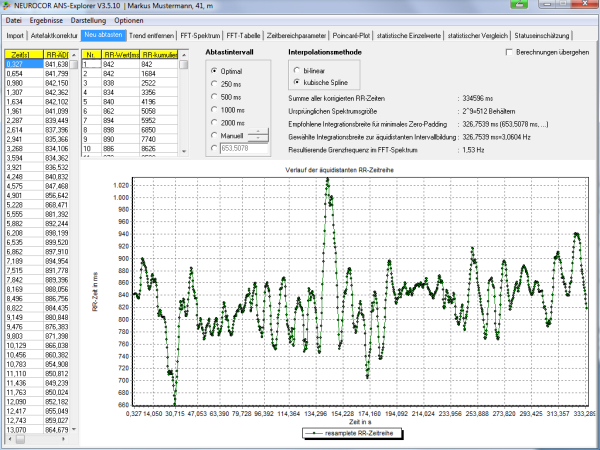Select the cell with value 841,638

(x=56, y=64)
